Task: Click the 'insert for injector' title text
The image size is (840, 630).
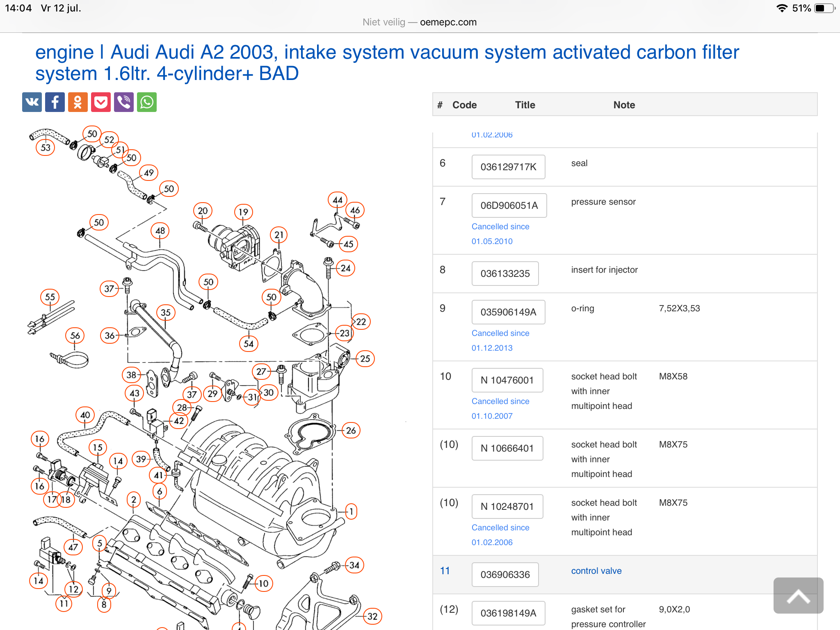Action: [605, 270]
